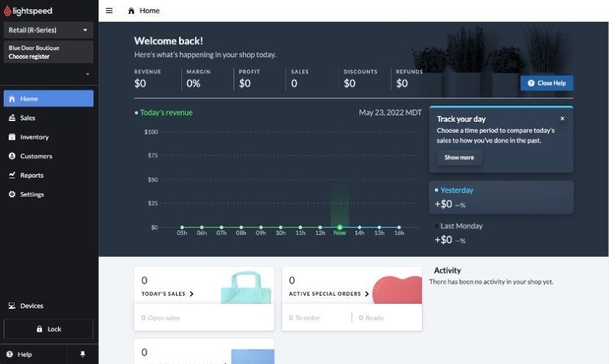The image size is (609, 364).
Task: Click the hamburger menu icon
Action: point(109,10)
